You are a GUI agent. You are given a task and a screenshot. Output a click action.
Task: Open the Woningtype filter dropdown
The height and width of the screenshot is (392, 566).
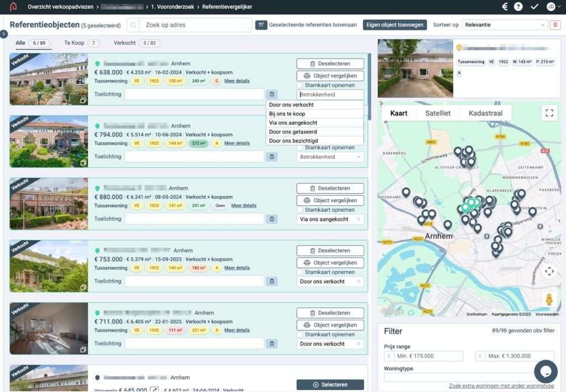click(x=469, y=378)
